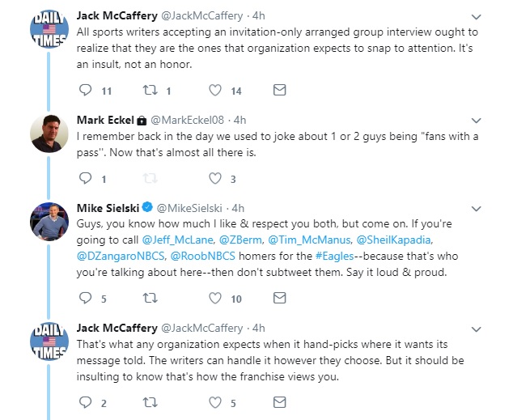
Task: Reply to Mark Eckel's tweet
Action: coord(87,179)
